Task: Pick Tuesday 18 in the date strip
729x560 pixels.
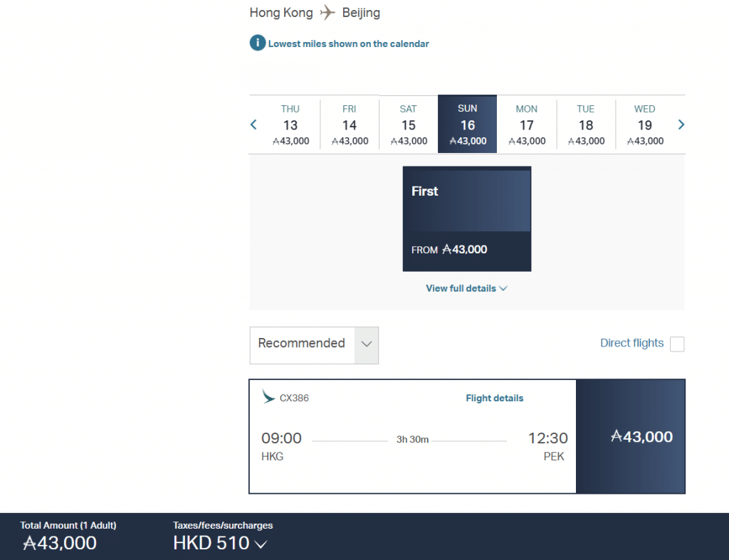Action: (x=586, y=125)
